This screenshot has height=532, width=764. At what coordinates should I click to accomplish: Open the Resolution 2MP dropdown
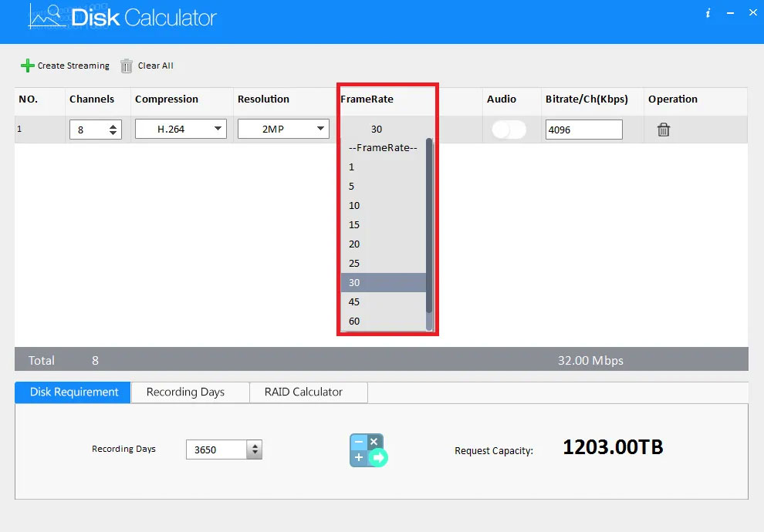pos(283,129)
